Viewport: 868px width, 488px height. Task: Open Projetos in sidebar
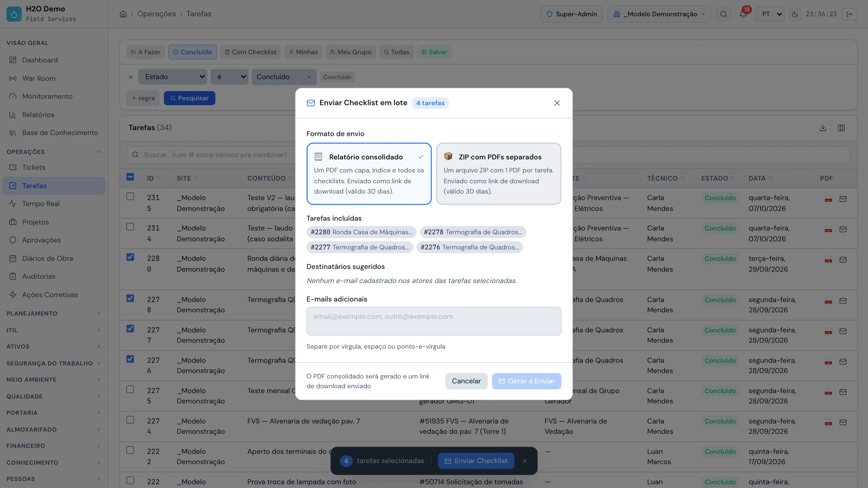pyautogui.click(x=54, y=222)
